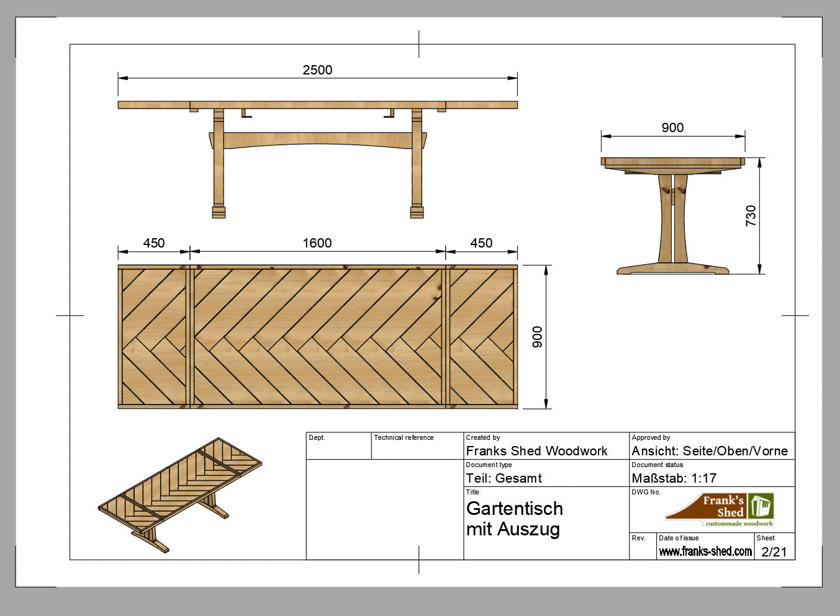This screenshot has height=616, width=840.
Task: Click the 900 dimension above end view
Action: [672, 128]
